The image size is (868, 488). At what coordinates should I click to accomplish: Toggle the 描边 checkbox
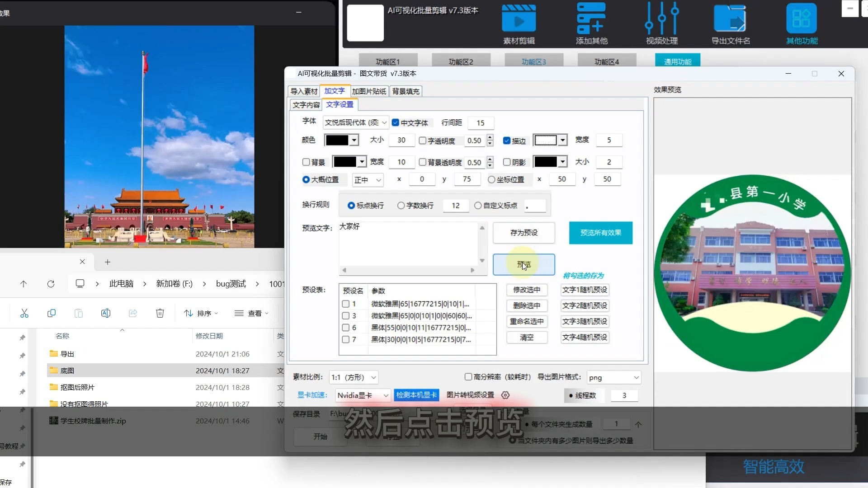coord(507,141)
